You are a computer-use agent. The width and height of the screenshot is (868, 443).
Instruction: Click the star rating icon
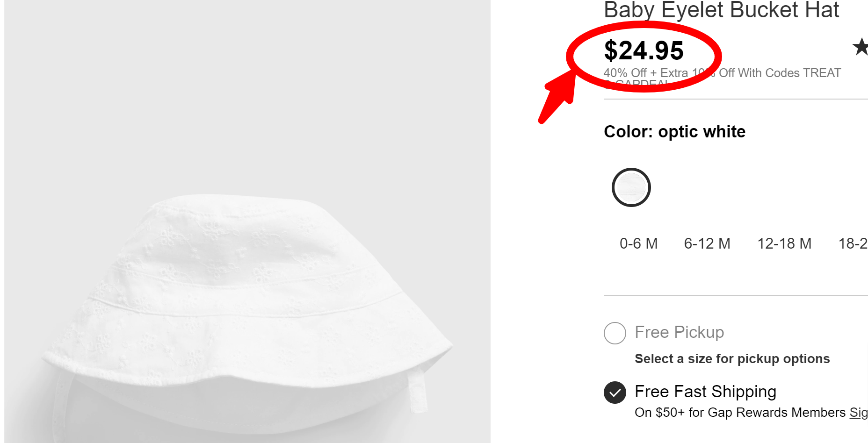(x=861, y=47)
